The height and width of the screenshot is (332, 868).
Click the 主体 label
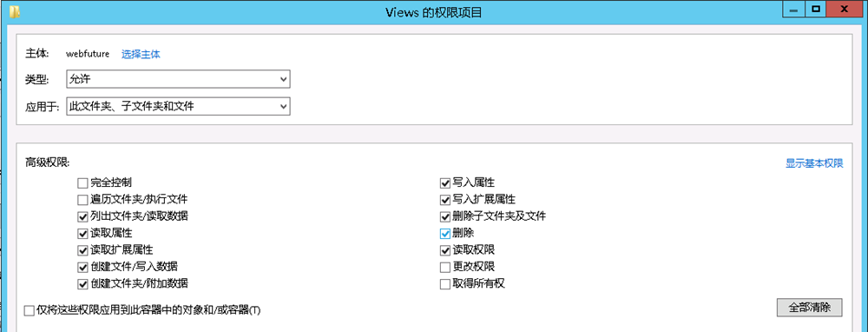[37, 53]
